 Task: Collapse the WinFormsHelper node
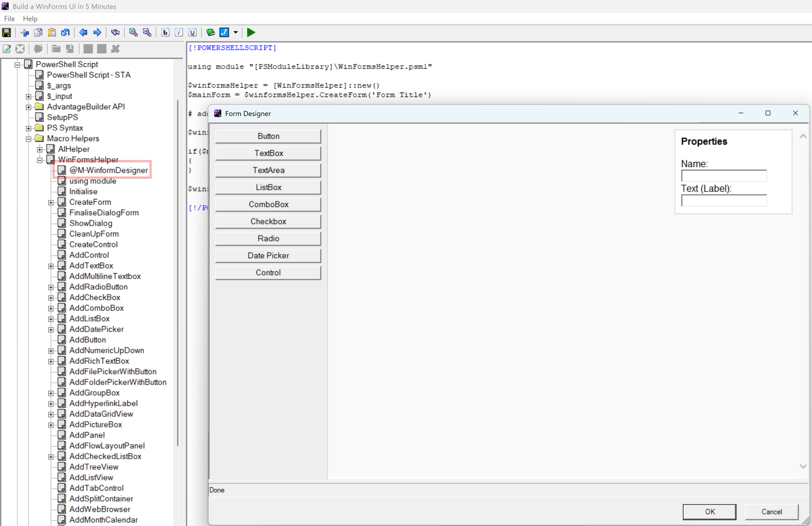click(x=40, y=160)
